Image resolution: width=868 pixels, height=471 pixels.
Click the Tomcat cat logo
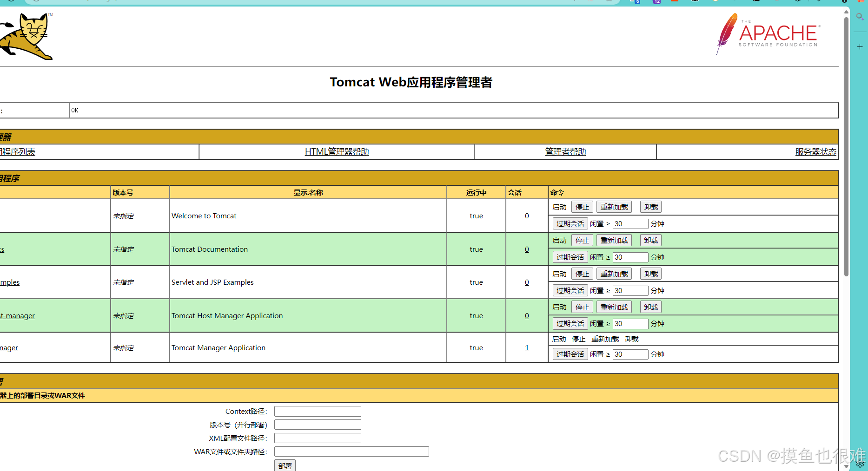coord(26,36)
